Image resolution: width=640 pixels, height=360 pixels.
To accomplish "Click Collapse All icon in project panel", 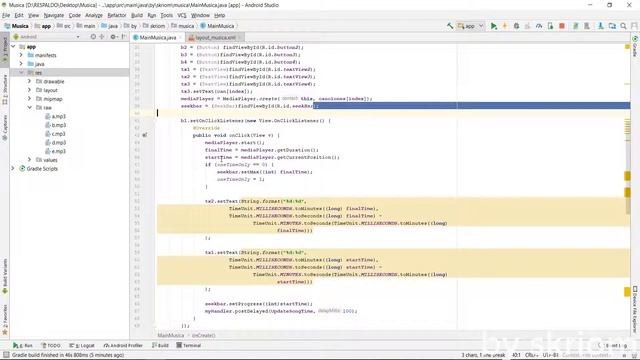I will 102,37.
